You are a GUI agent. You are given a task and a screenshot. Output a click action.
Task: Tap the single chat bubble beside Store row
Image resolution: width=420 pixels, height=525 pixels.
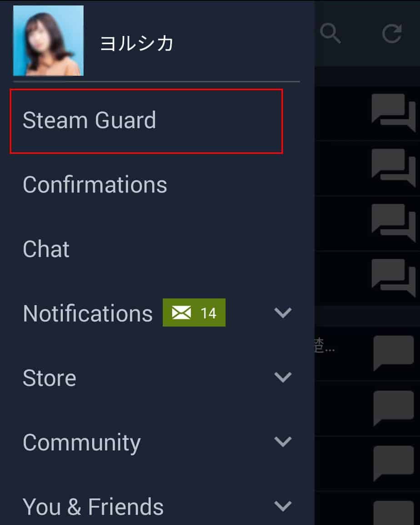click(x=394, y=408)
